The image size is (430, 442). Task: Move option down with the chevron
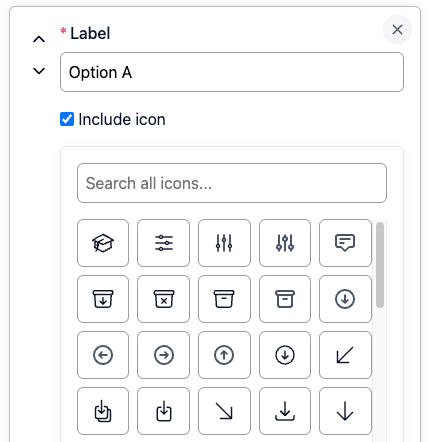39,71
